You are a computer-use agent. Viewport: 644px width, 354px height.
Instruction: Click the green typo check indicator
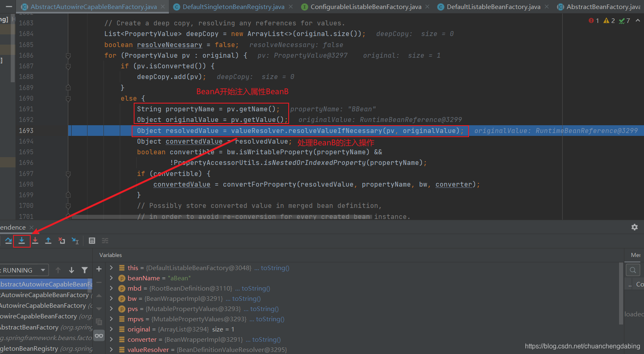pos(624,20)
